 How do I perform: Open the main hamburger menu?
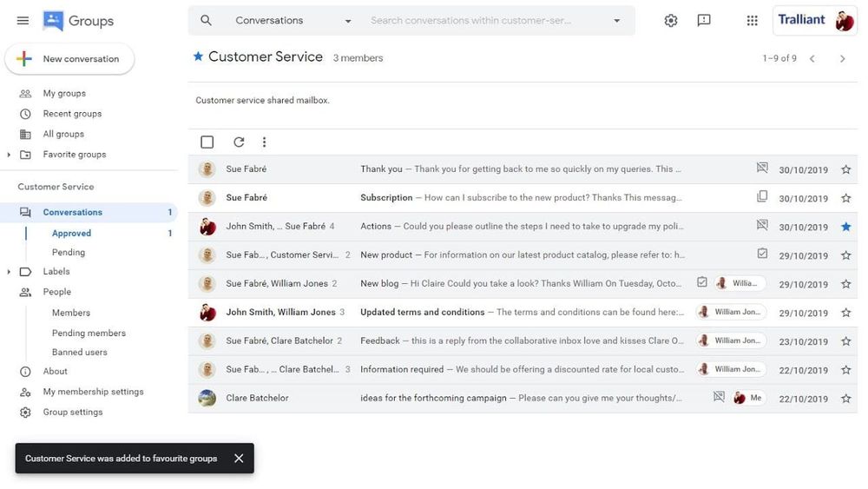click(23, 21)
